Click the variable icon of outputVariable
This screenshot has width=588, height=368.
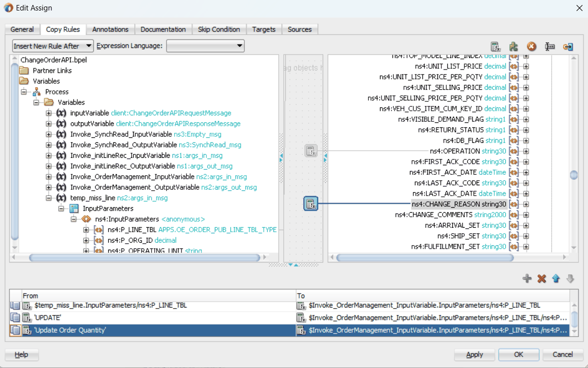tap(61, 123)
